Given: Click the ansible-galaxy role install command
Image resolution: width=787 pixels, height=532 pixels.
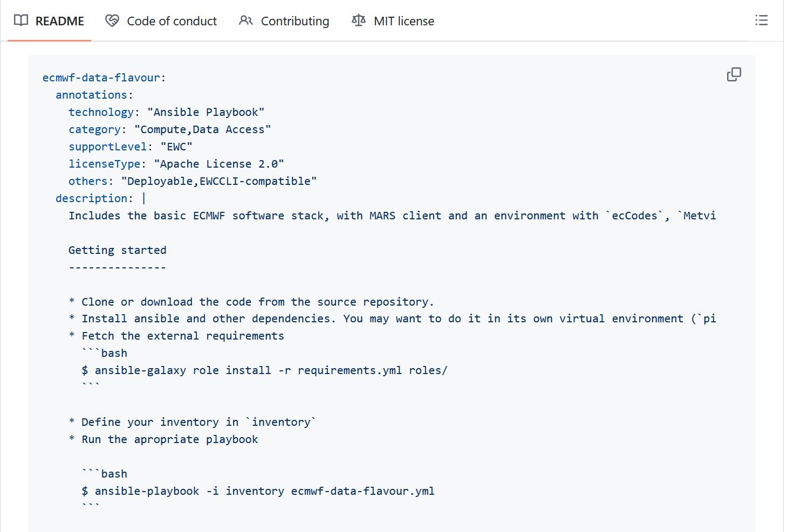Looking at the screenshot, I should (x=264, y=370).
